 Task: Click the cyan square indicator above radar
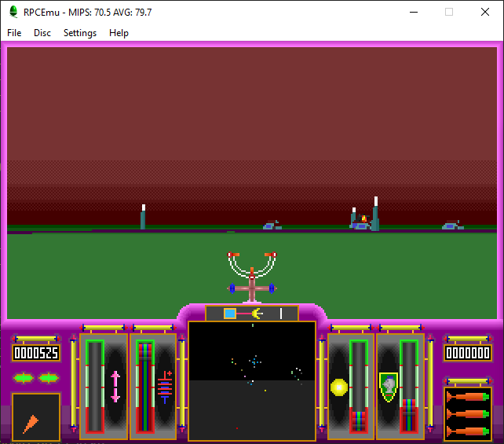tap(230, 314)
